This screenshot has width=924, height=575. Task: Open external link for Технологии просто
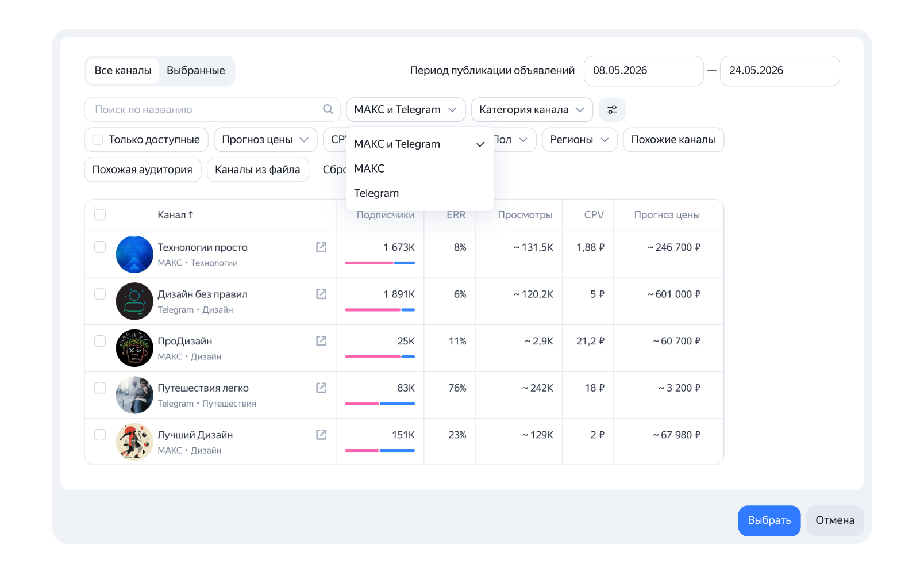(321, 247)
